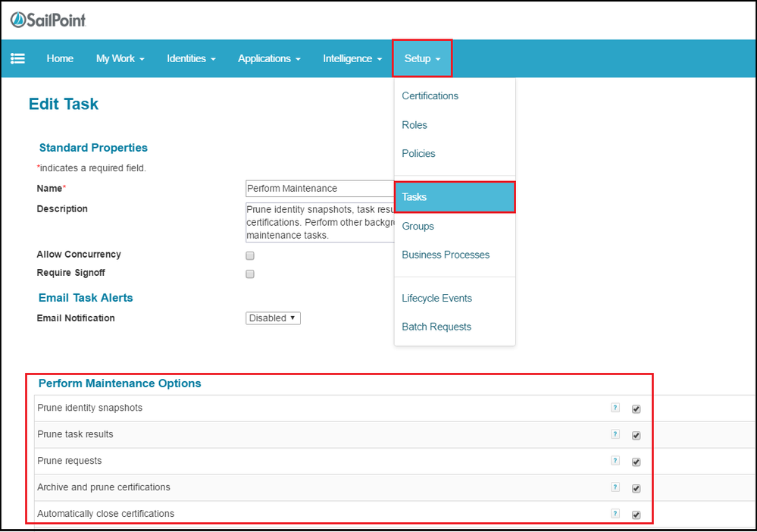Expand the My Work menu
The height and width of the screenshot is (532, 757).
click(120, 58)
